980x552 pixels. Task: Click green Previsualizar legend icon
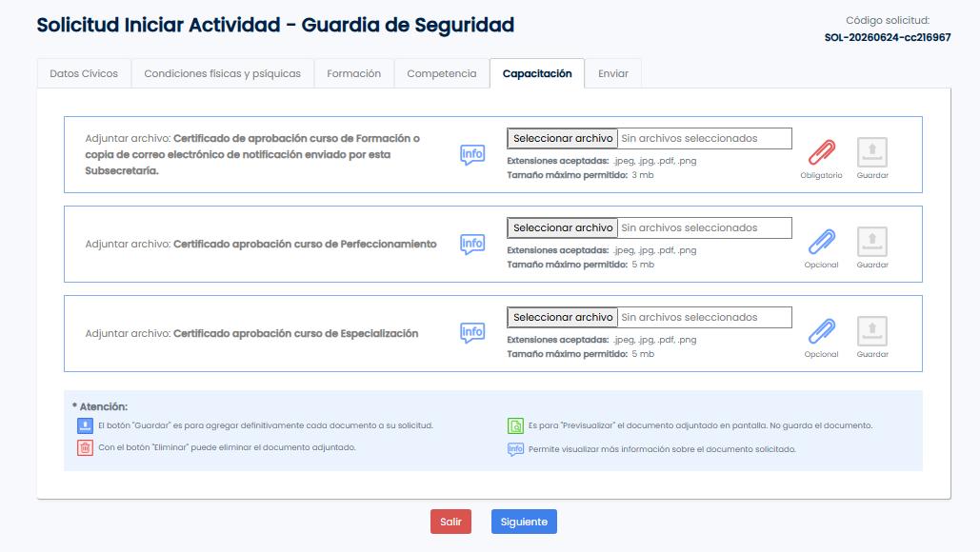[515, 425]
